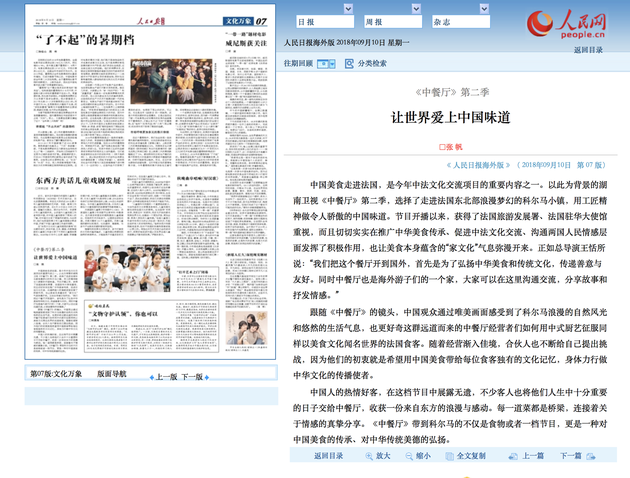Click the small movie poster photo at bottom right of page

(x=246, y=328)
